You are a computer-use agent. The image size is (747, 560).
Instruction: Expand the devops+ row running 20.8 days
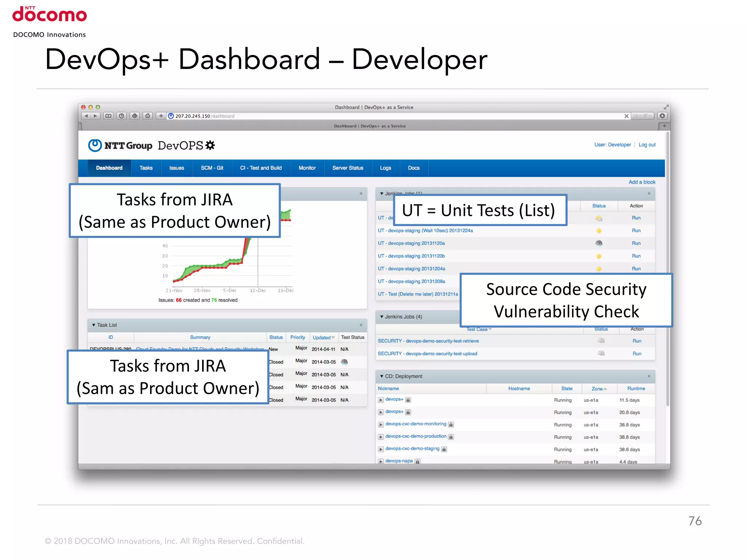click(x=381, y=412)
